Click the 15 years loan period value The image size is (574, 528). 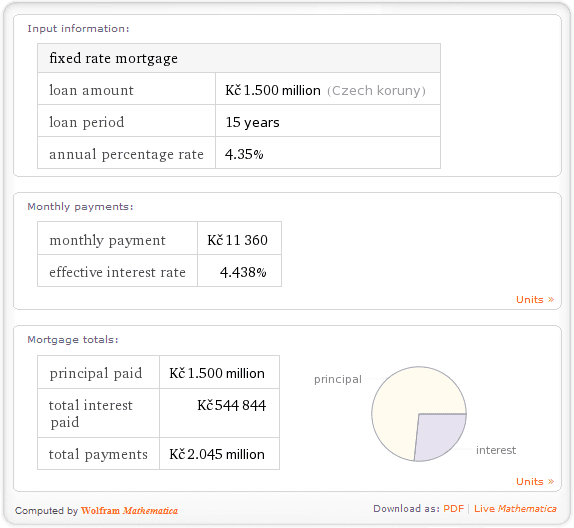[x=252, y=122]
